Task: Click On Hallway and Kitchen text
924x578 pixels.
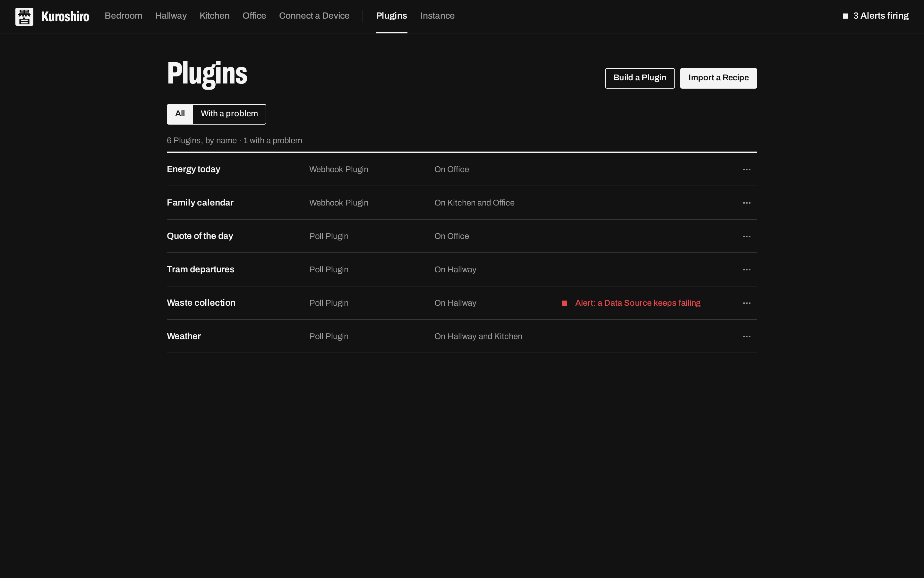Action: point(478,337)
